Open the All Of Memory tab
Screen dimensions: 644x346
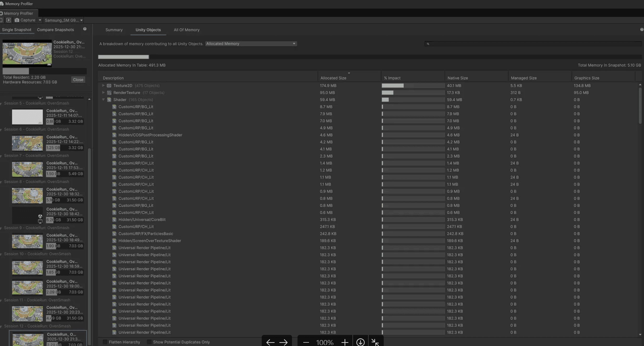(x=187, y=30)
